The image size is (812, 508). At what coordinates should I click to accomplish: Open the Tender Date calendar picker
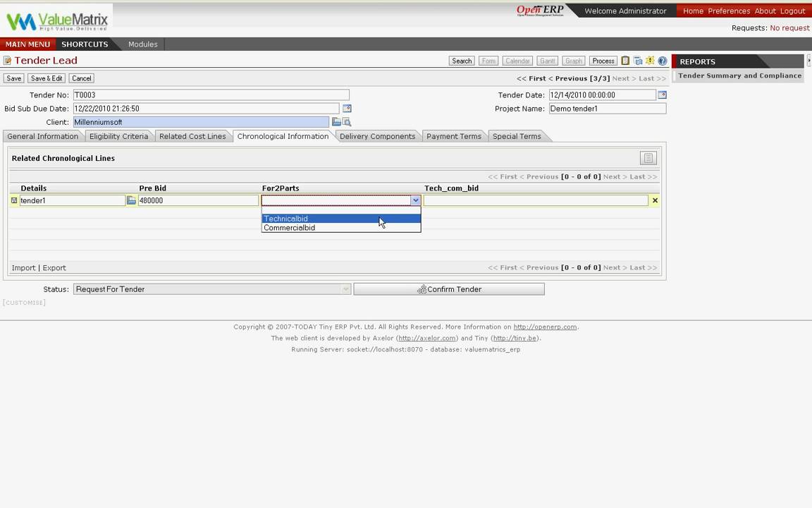point(662,95)
